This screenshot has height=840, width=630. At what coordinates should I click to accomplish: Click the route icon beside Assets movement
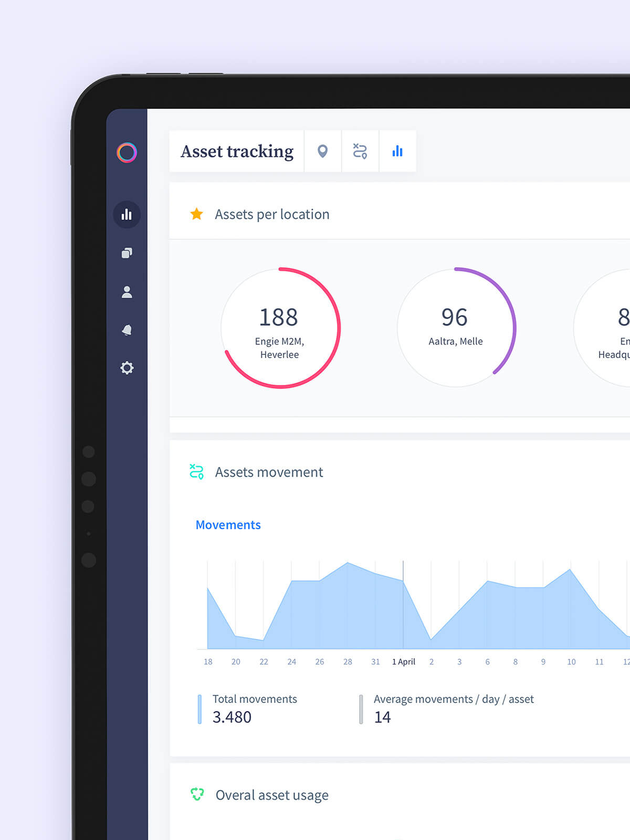[x=196, y=471]
